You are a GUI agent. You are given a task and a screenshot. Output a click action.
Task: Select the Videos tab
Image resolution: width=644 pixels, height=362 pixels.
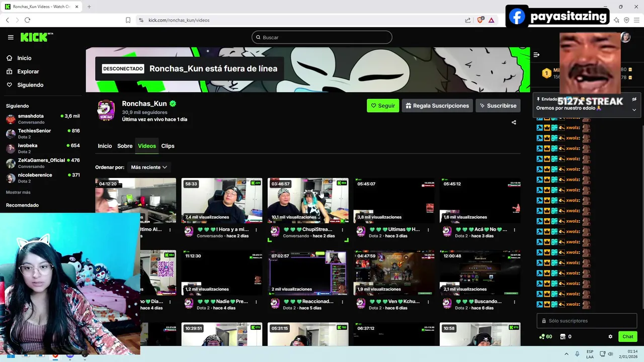point(147,146)
